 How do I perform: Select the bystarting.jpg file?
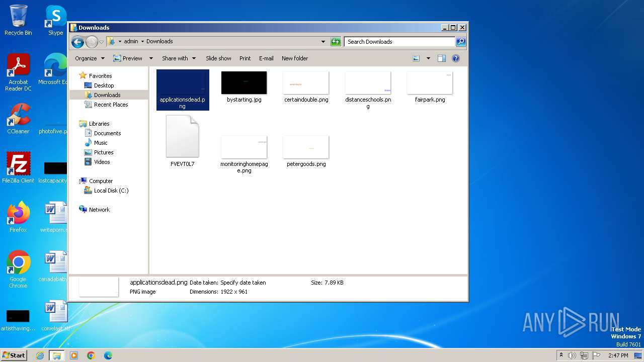[x=244, y=87]
